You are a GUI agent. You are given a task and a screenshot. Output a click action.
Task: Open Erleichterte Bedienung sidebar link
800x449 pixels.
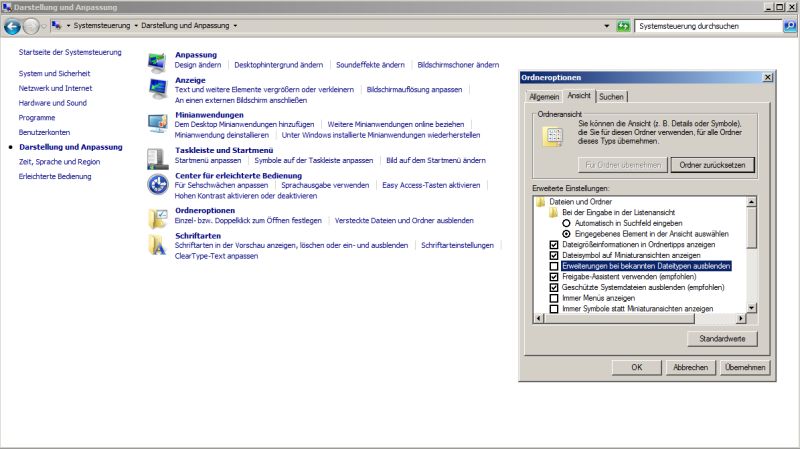click(x=55, y=177)
